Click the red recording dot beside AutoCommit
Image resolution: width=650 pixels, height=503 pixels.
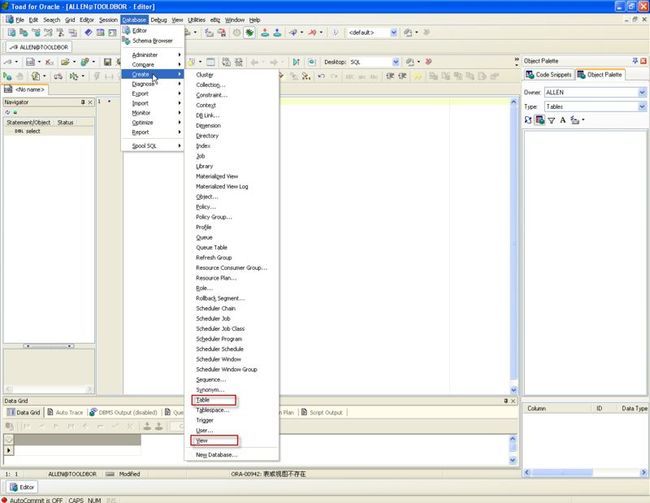(x=4, y=500)
